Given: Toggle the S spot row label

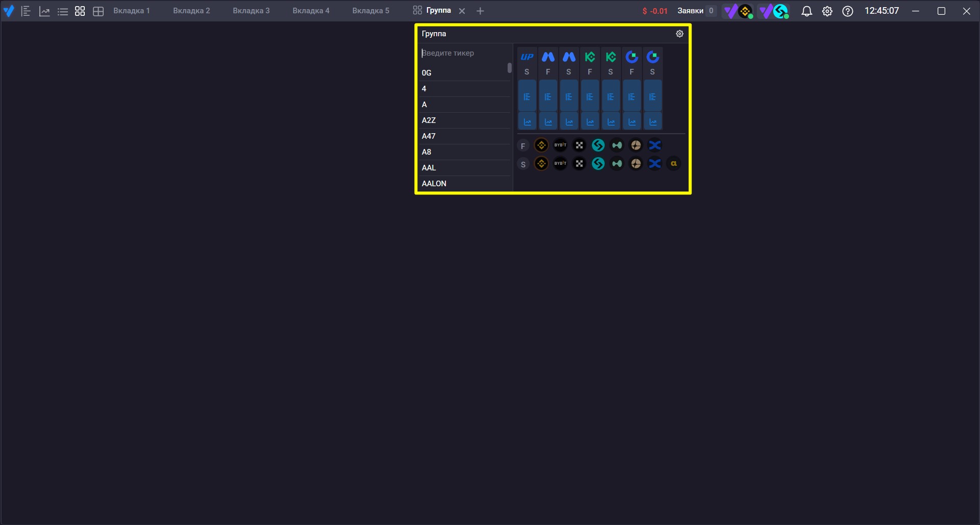Looking at the screenshot, I should 523,164.
